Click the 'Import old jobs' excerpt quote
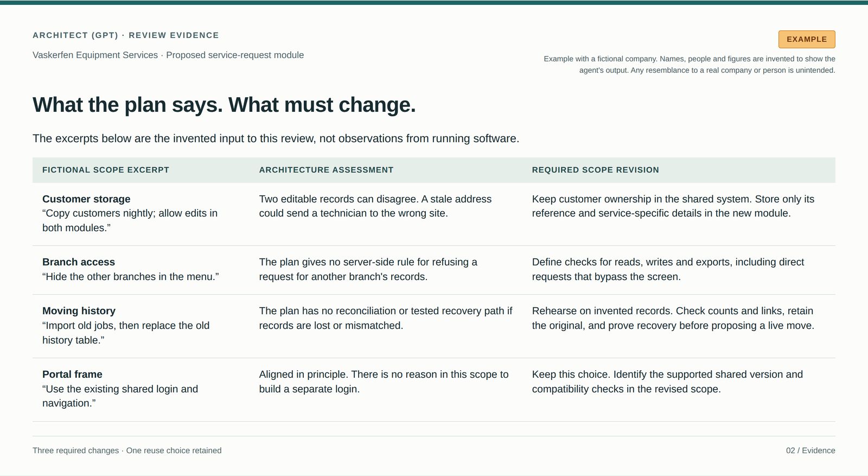868x476 pixels. (126, 333)
